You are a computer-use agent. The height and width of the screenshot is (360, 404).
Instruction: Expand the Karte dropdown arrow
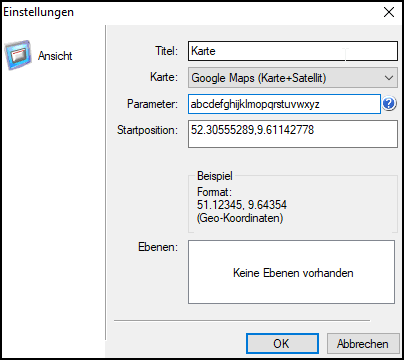click(x=389, y=78)
